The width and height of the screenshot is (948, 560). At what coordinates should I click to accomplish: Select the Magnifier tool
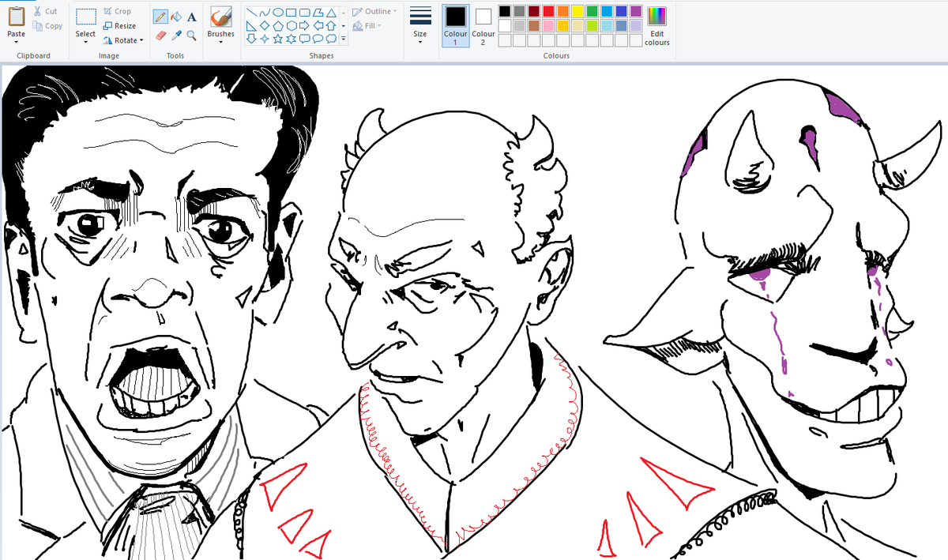click(x=191, y=35)
